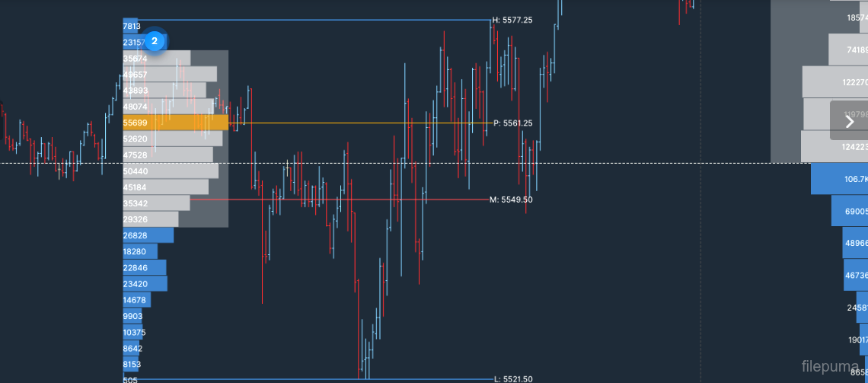Select the 74189 gray bar on right
This screenshot has height=383, width=868.
847,49
